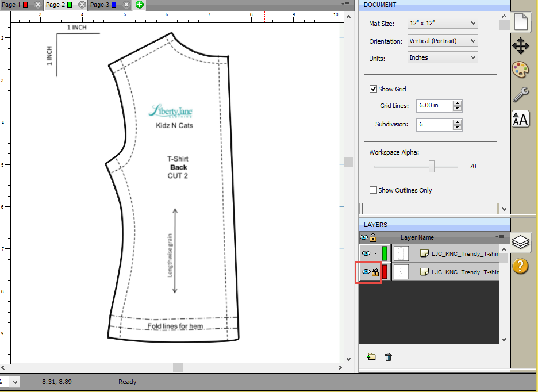Uncheck the Show Grid checkbox
This screenshot has height=392, width=538.
tap(373, 89)
